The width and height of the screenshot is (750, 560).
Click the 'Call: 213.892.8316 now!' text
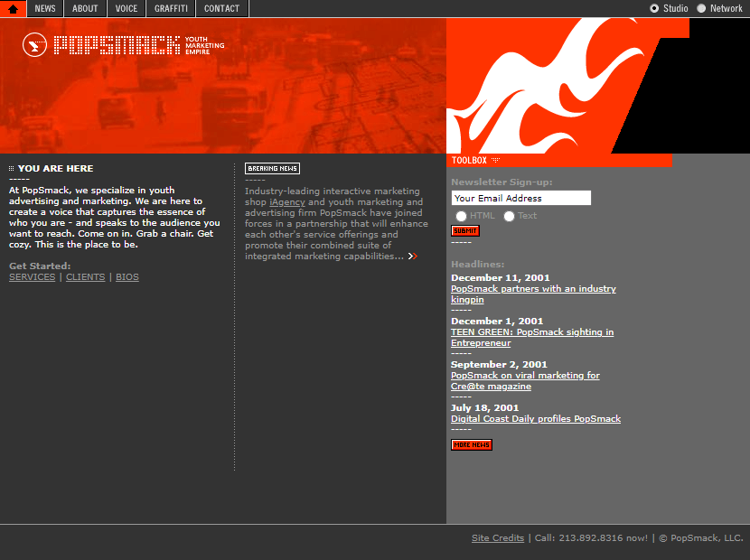[591, 538]
